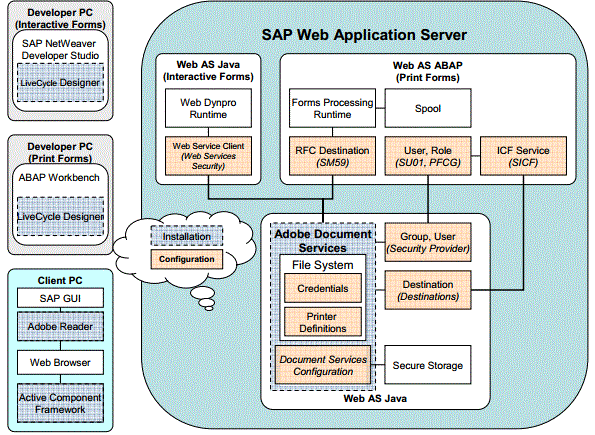
Task: Click the Printer Definitions box
Action: 323,322
